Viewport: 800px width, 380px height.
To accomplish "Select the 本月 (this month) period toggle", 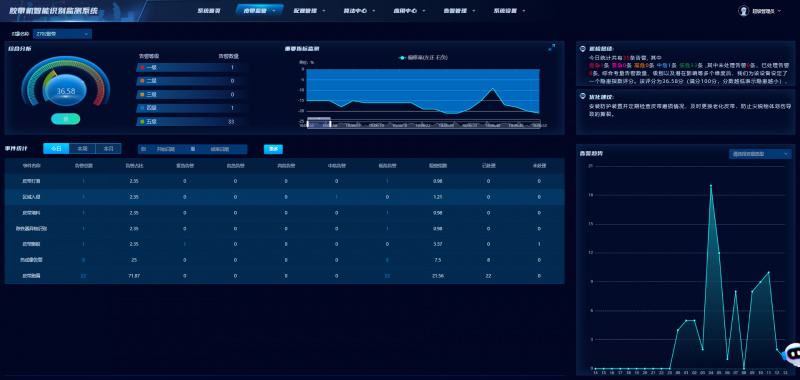I will coord(108,149).
